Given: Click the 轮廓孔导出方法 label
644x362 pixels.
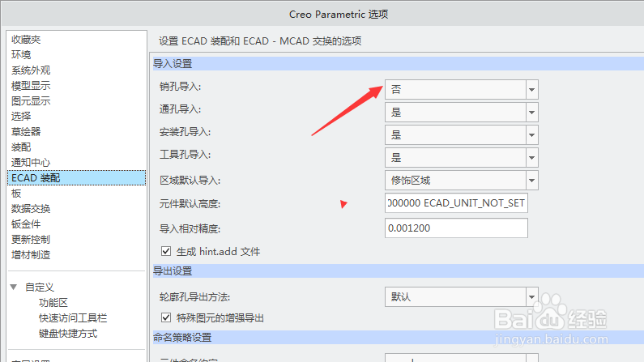Looking at the screenshot, I should click(x=194, y=296).
